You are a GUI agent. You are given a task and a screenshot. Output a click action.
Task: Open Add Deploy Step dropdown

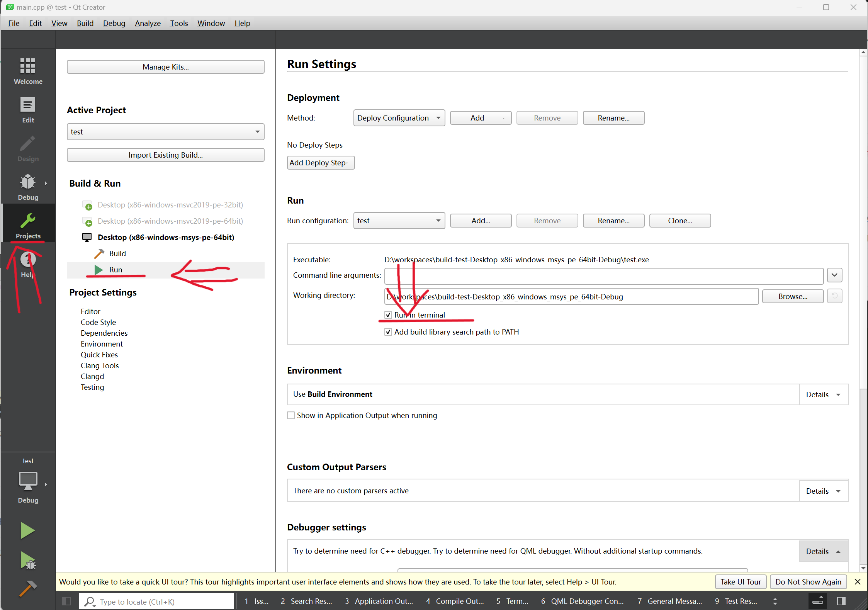321,163
